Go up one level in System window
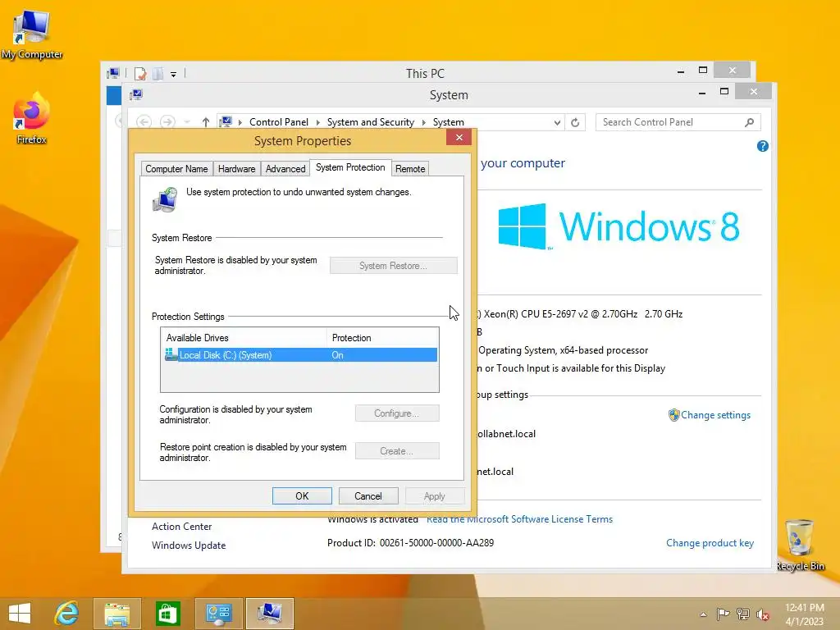This screenshot has width=840, height=630. 206,122
